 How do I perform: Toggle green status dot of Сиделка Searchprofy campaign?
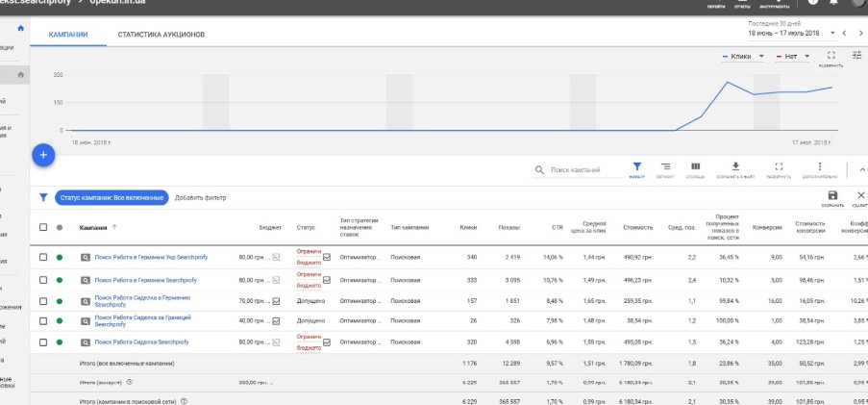(60, 342)
